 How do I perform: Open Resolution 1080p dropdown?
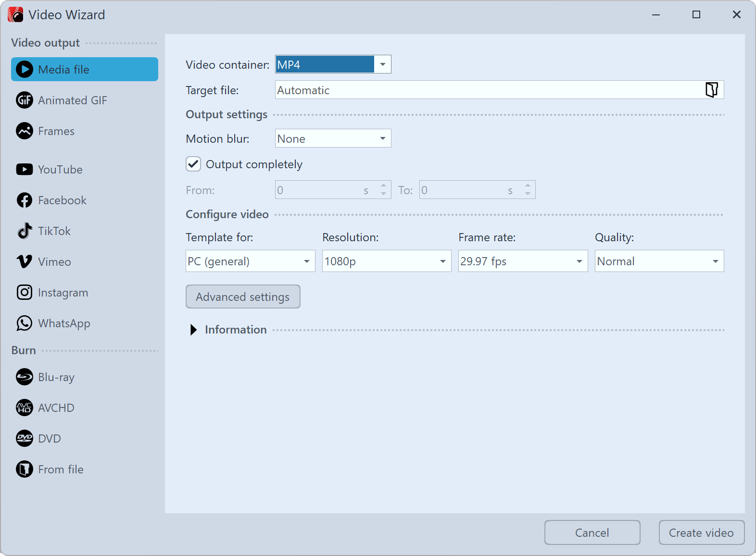point(387,261)
